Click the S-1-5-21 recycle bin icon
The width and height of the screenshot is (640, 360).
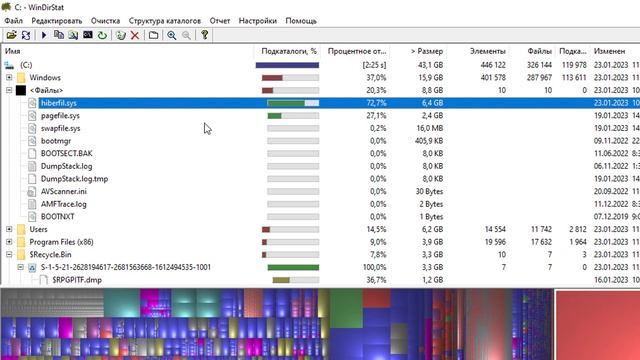pos(32,267)
